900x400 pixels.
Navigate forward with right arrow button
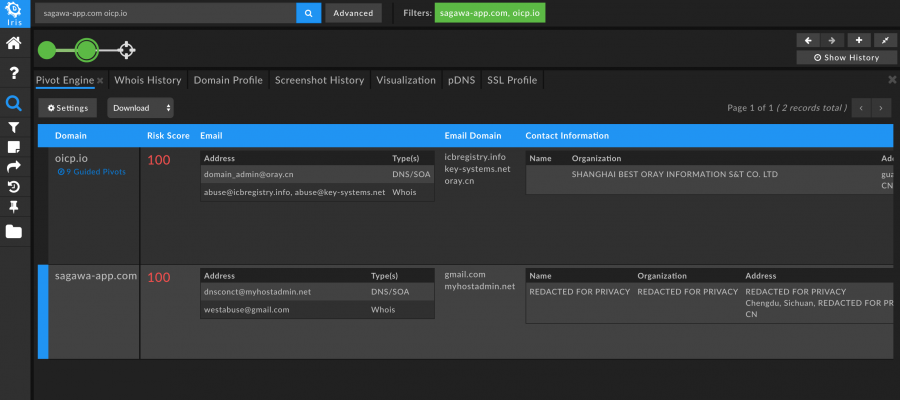pyautogui.click(x=832, y=40)
